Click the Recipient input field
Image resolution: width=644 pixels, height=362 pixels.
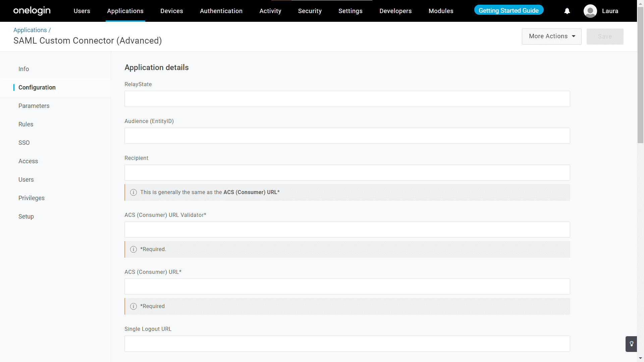click(x=347, y=172)
